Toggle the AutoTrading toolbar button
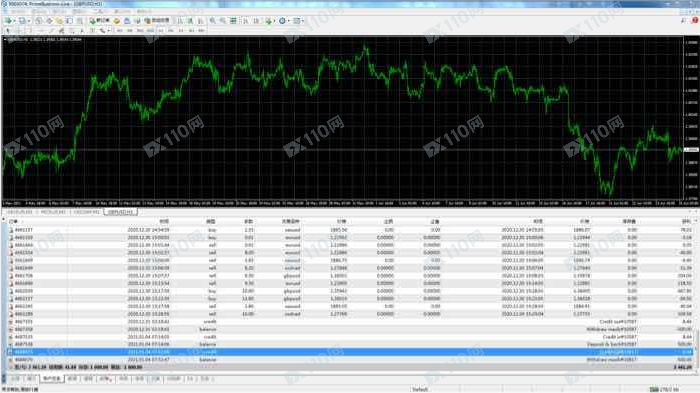The height and width of the screenshot is (393, 700). pos(157,21)
